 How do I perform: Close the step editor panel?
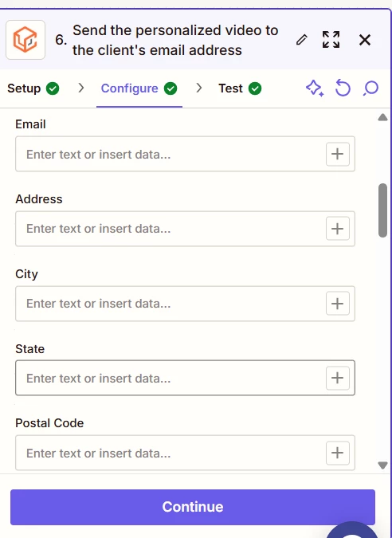pos(365,40)
